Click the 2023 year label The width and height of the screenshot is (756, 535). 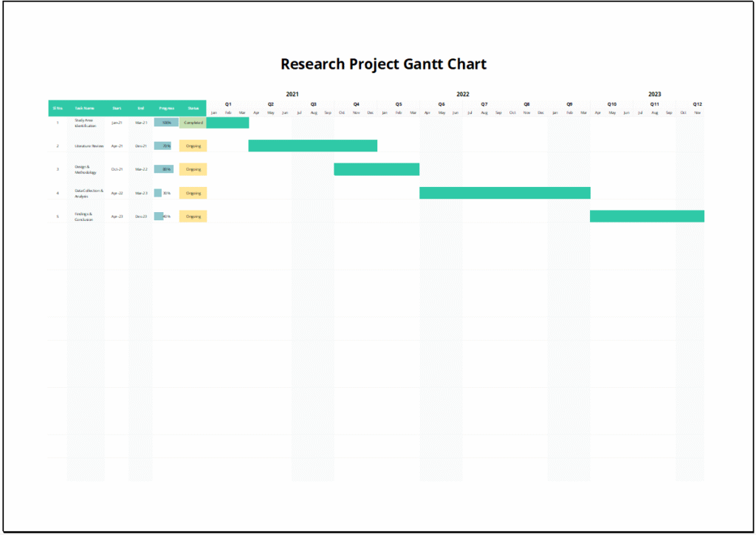click(x=653, y=94)
